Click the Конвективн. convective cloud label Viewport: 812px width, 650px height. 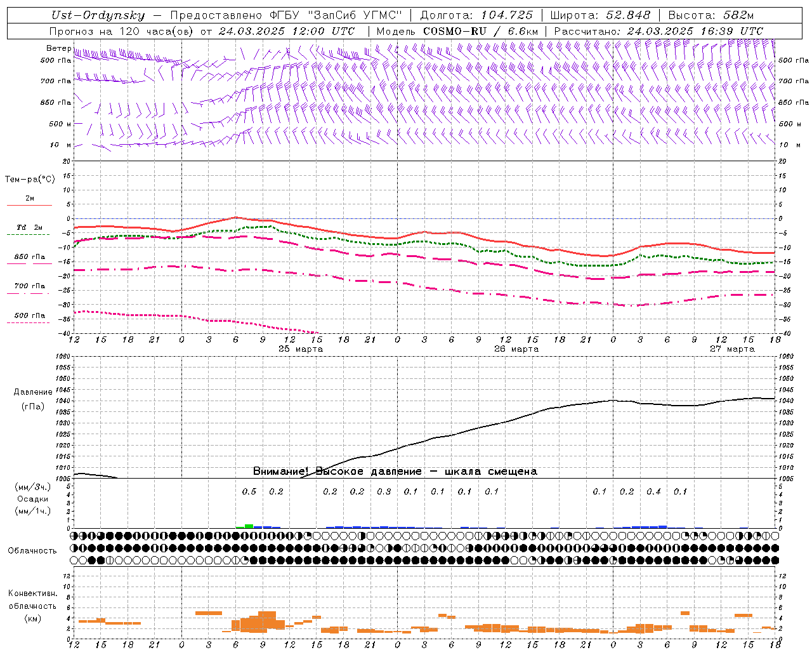[32, 594]
